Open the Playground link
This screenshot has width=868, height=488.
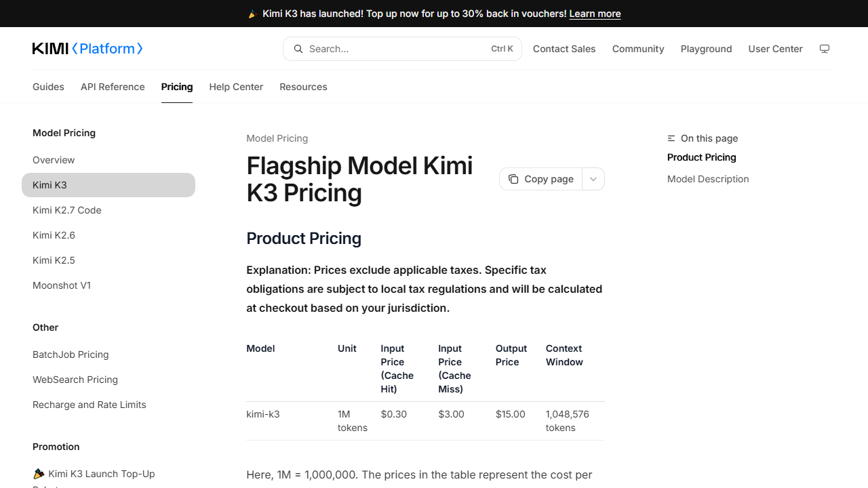(x=706, y=49)
